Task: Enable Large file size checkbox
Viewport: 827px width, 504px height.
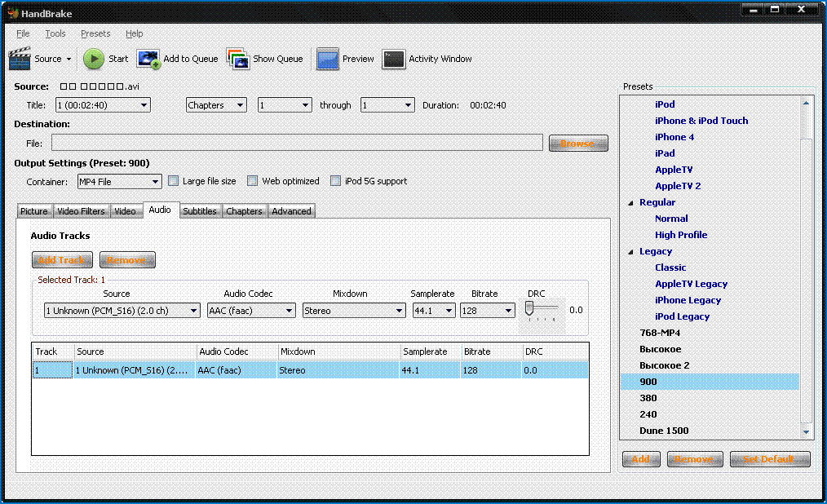Action: 173,181
